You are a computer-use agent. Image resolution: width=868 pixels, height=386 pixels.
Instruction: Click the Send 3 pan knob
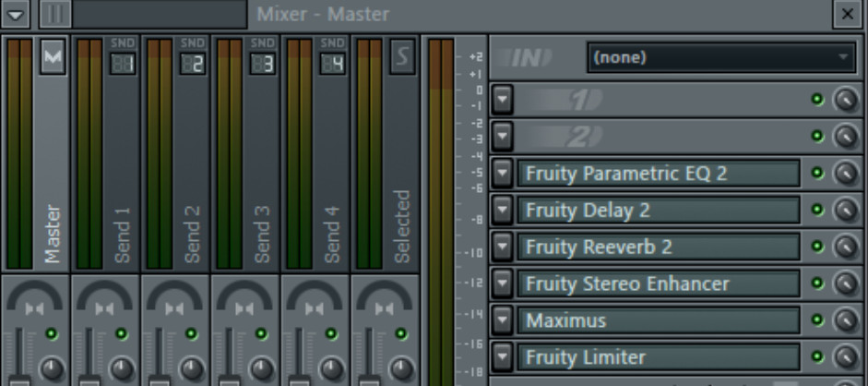tap(262, 368)
